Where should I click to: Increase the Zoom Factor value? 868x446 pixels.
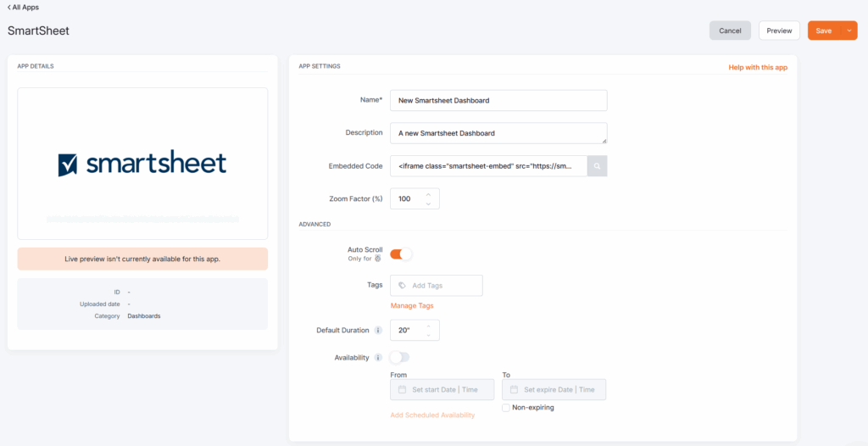click(428, 194)
